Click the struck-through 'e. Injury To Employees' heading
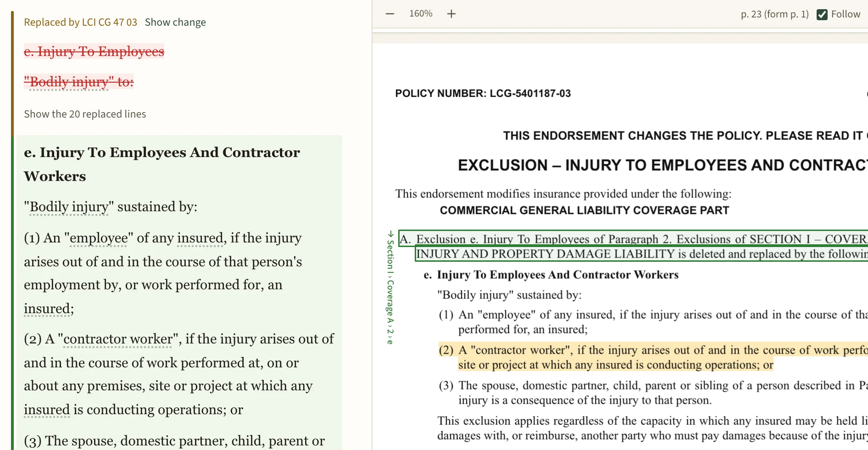Viewport: 868px width, 450px height. 94,51
